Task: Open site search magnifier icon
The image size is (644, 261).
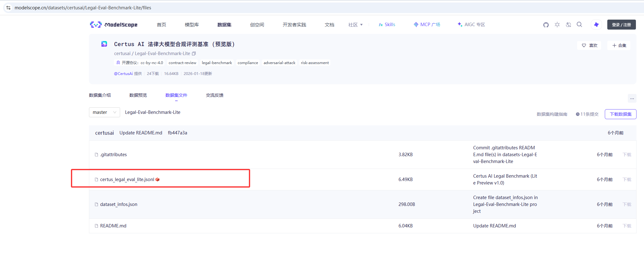Action: (x=579, y=25)
